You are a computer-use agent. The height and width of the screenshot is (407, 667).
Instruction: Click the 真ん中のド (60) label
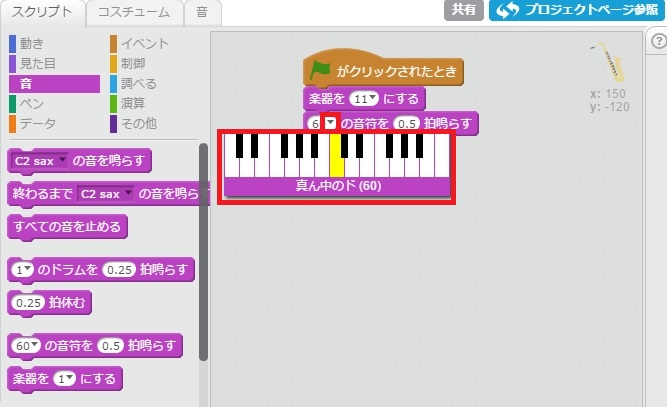coord(338,186)
